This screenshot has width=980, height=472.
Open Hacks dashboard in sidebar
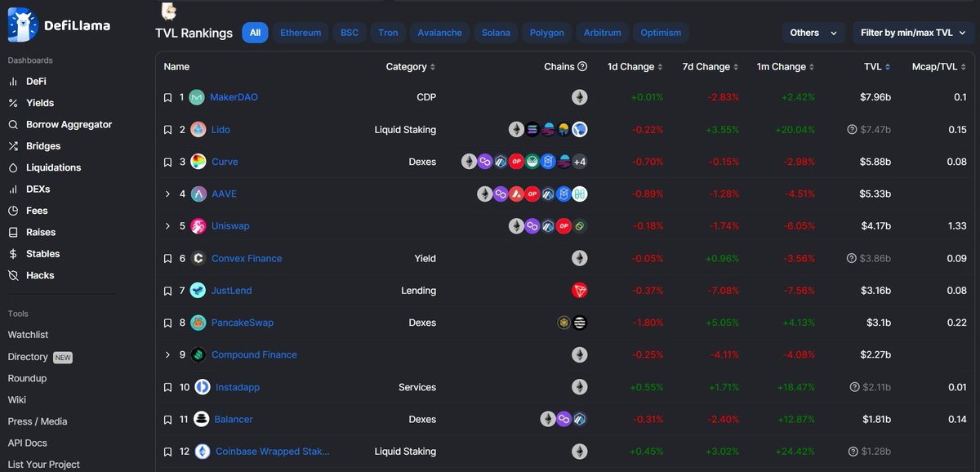[31, 276]
